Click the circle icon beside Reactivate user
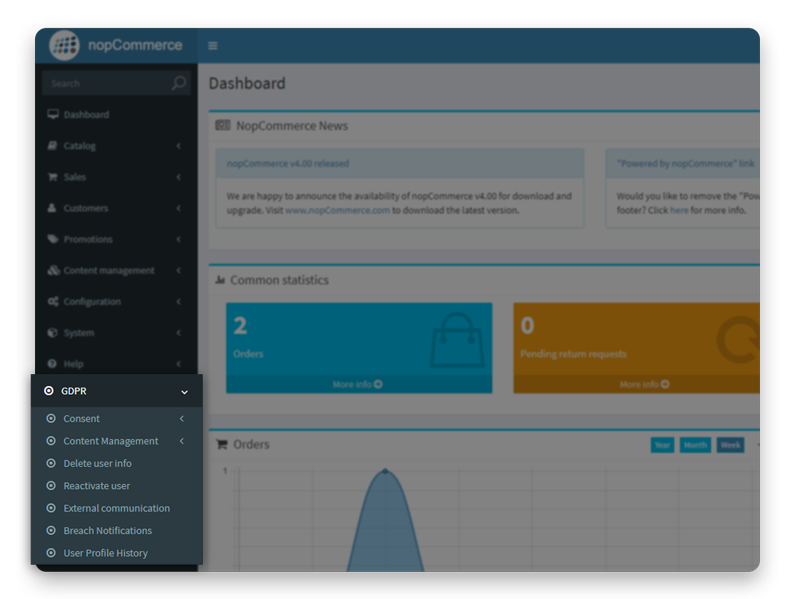 click(51, 485)
